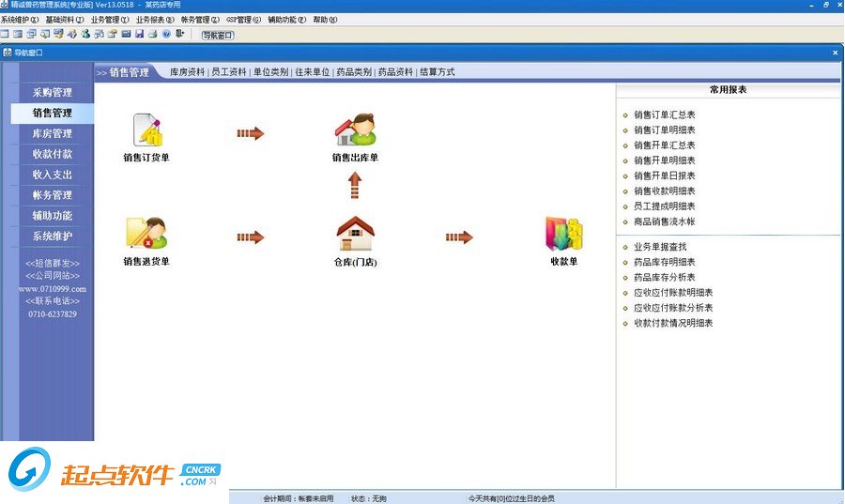The image size is (845, 504).
Task: Click the 状态：无狗 status bar text
Action: click(369, 498)
